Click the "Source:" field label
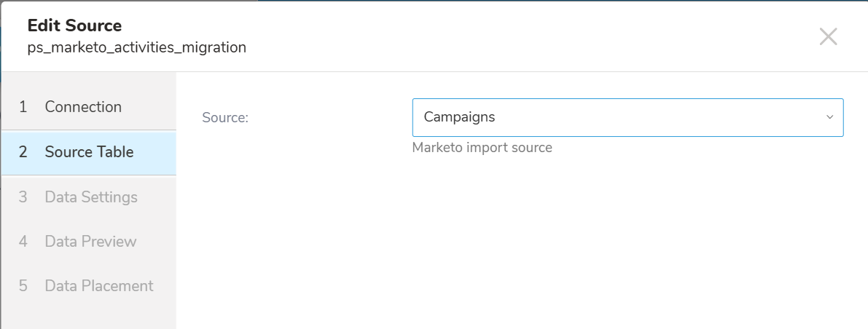This screenshot has height=329, width=868. point(225,117)
